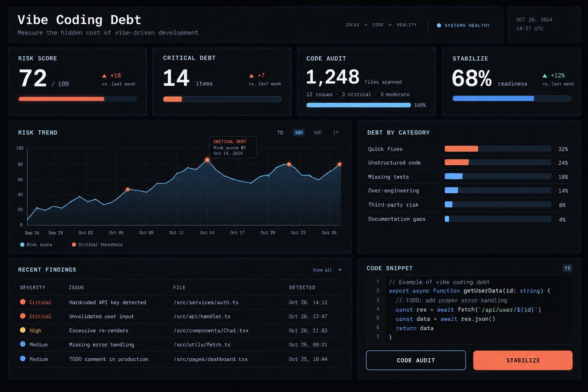Open file /src/services/auth.ts
Image resolution: width=588 pixels, height=392 pixels.
click(x=206, y=302)
